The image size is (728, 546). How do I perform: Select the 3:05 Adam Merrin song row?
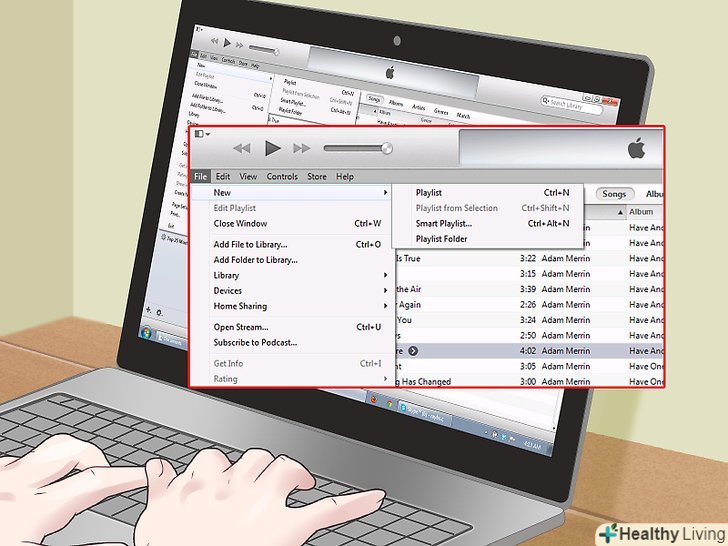pyautogui.click(x=529, y=366)
